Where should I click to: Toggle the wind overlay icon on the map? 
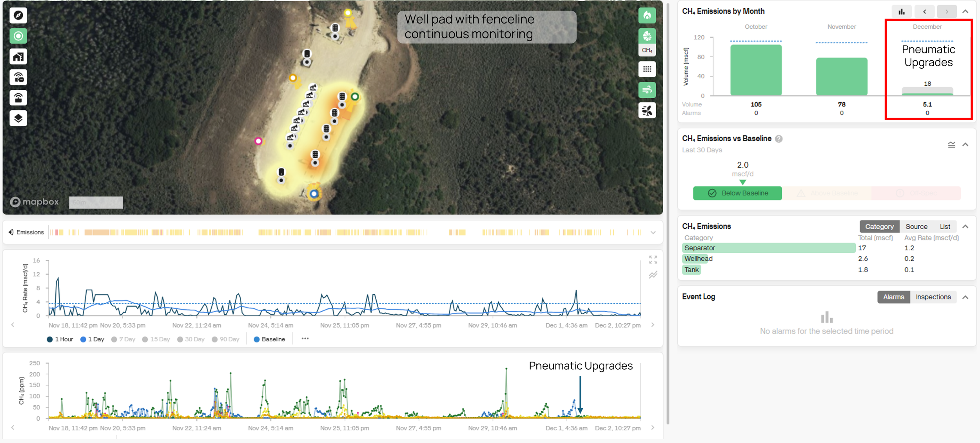[x=647, y=90]
